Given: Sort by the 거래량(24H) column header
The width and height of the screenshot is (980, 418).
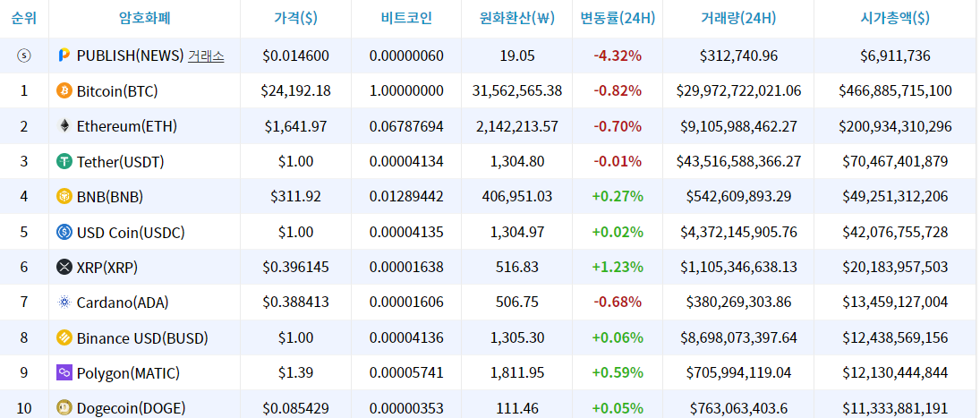Looking at the screenshot, I should pos(738,18).
